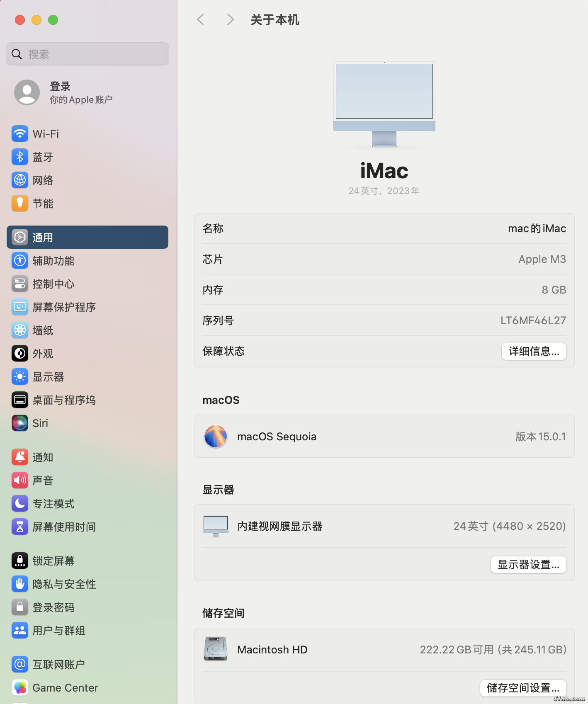Click the Apple account avatar icon
The image size is (588, 704).
pyautogui.click(x=27, y=92)
